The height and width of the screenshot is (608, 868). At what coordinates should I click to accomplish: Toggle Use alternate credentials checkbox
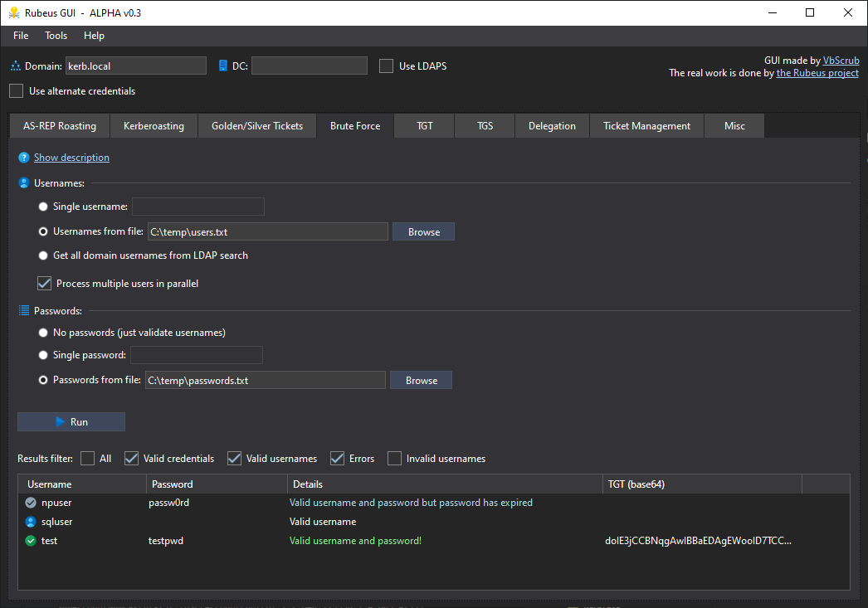17,90
